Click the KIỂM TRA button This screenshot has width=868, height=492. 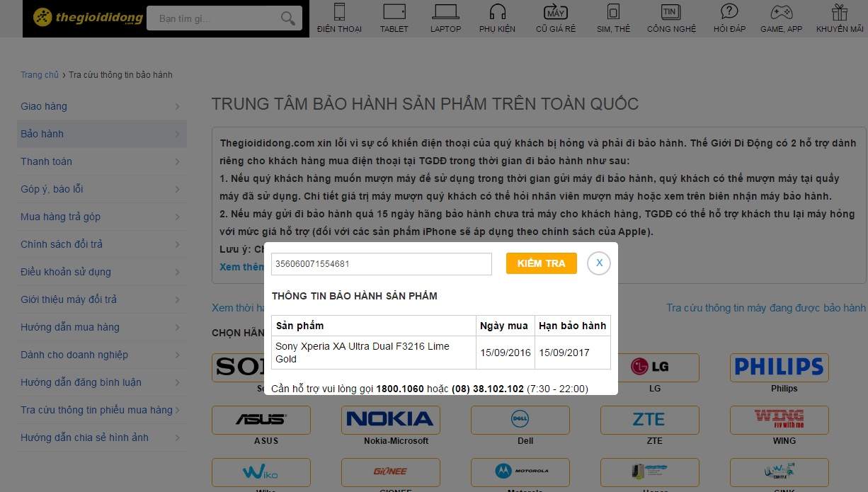click(x=542, y=263)
